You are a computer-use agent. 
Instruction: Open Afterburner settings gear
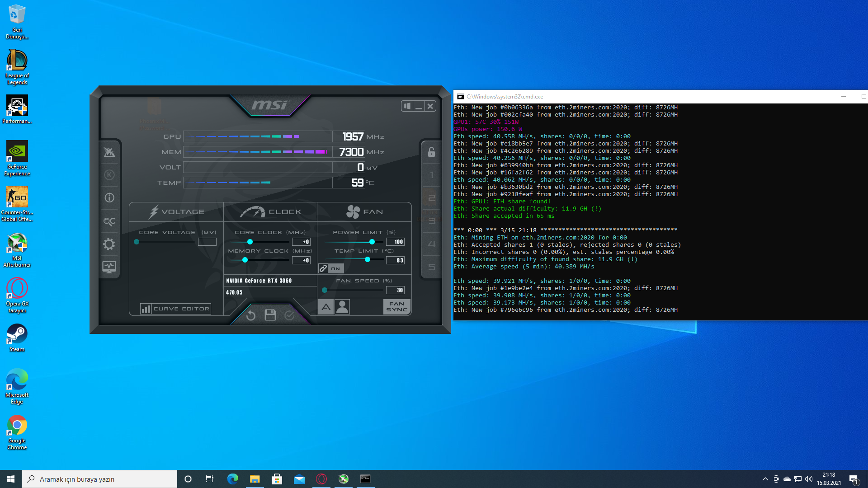point(109,244)
